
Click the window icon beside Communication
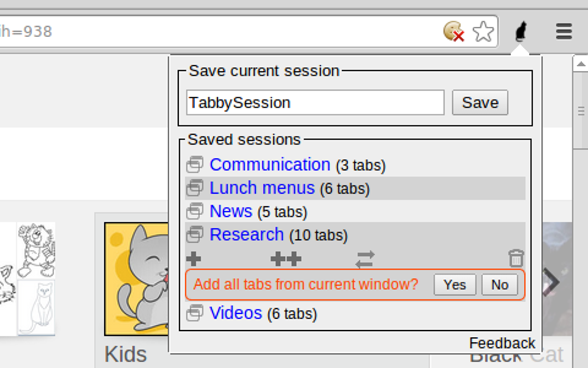(195, 165)
